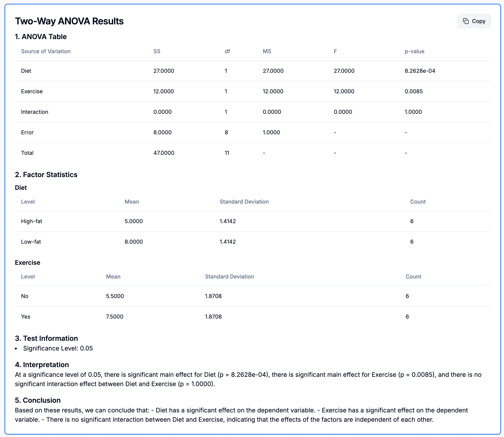Click the 'No' exercise level cell
The height and width of the screenshot is (437, 504).
pyautogui.click(x=25, y=296)
